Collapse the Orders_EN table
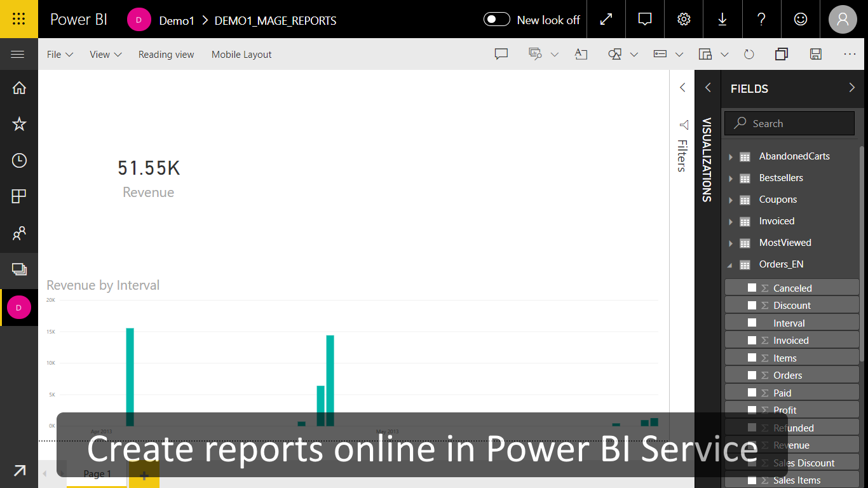This screenshot has height=488, width=868. point(731,264)
